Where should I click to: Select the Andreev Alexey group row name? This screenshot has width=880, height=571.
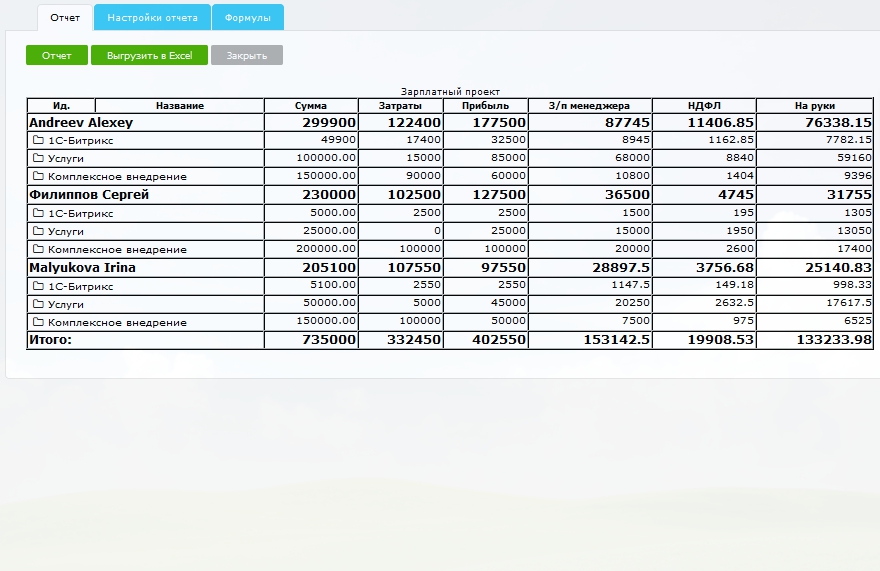click(81, 122)
